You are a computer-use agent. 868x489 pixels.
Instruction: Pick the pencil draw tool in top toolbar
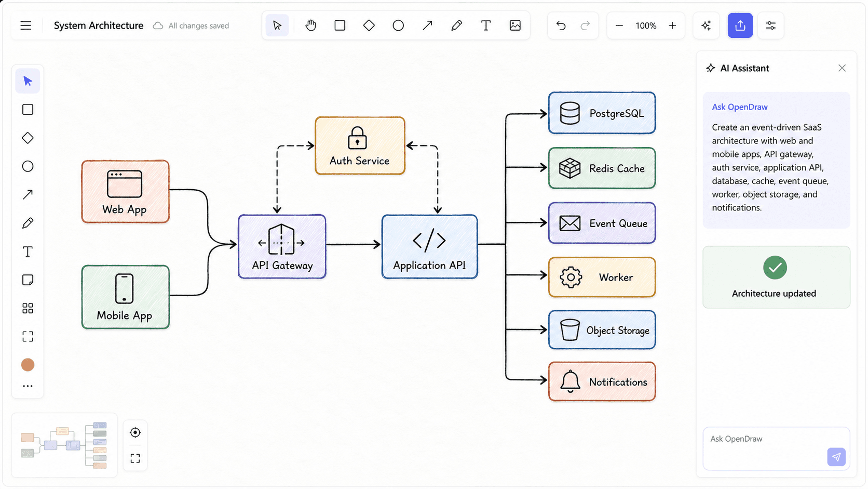point(457,25)
